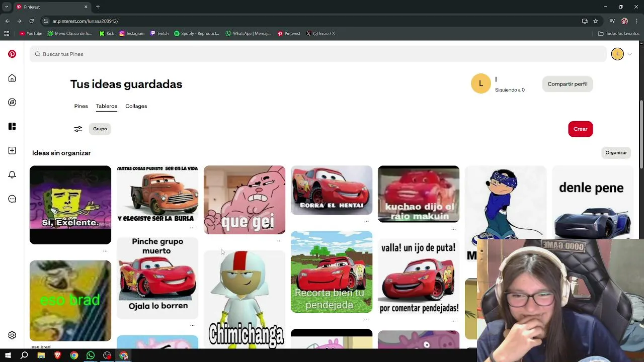644x362 pixels.
Task: Open settings gear in Pinterest sidebar
Action: click(12, 335)
